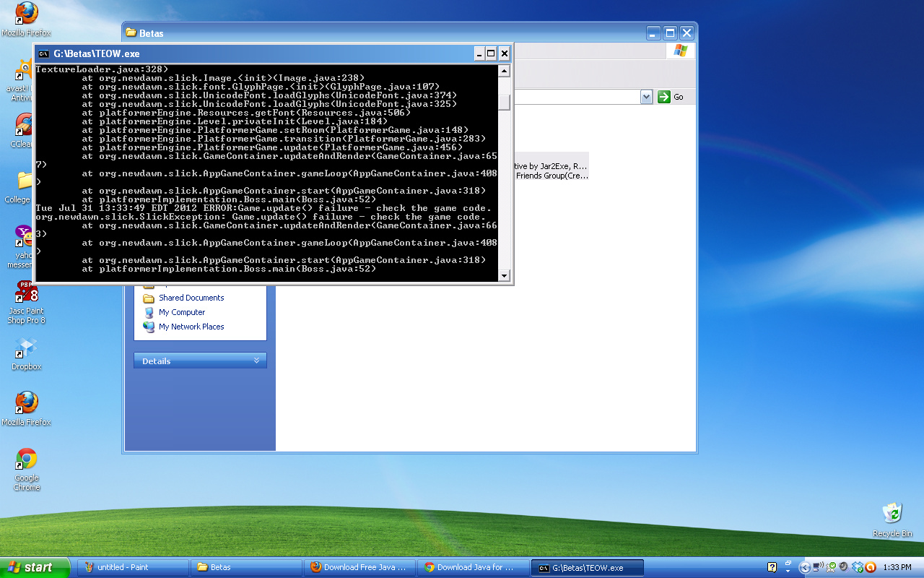Click the green-checkmark arrows tray icon
924x578 pixels.
[x=831, y=567]
